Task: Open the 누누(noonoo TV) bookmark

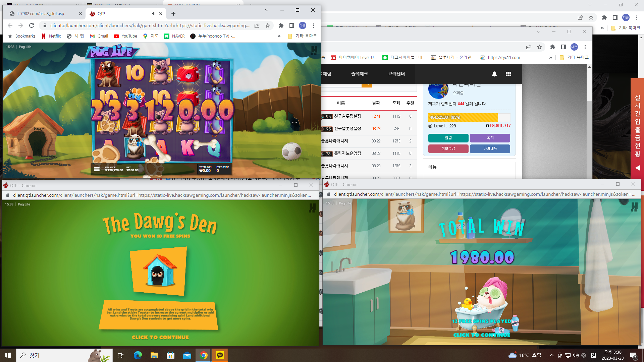Action: 213,36
